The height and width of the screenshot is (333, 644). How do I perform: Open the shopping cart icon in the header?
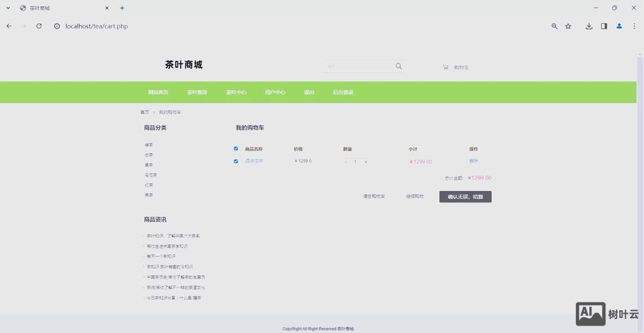pos(445,67)
